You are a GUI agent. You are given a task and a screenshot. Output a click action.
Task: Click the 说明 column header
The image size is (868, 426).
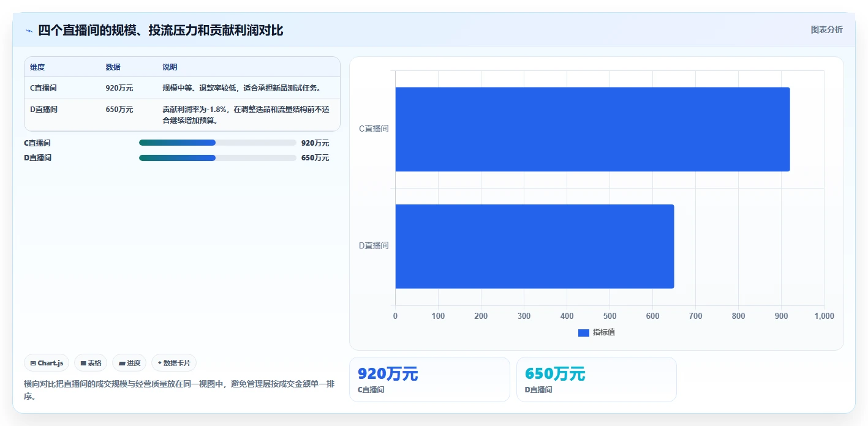tap(170, 67)
